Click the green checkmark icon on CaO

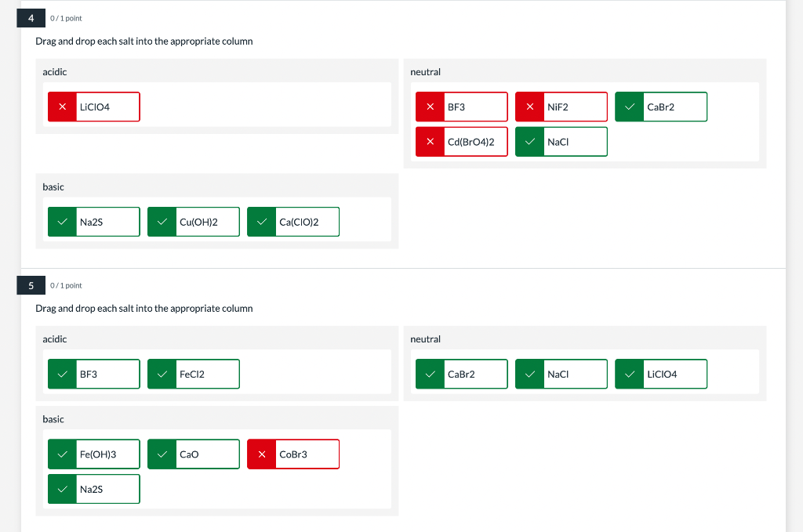(x=162, y=454)
